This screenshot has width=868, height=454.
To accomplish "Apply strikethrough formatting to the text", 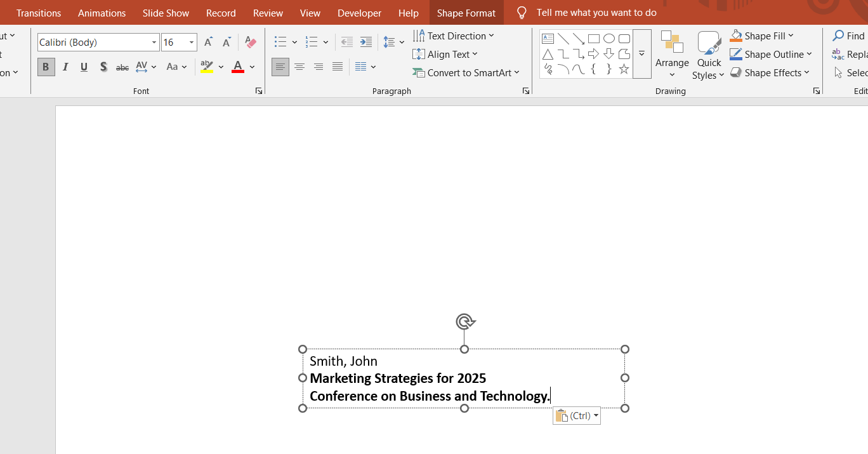I will click(x=122, y=67).
